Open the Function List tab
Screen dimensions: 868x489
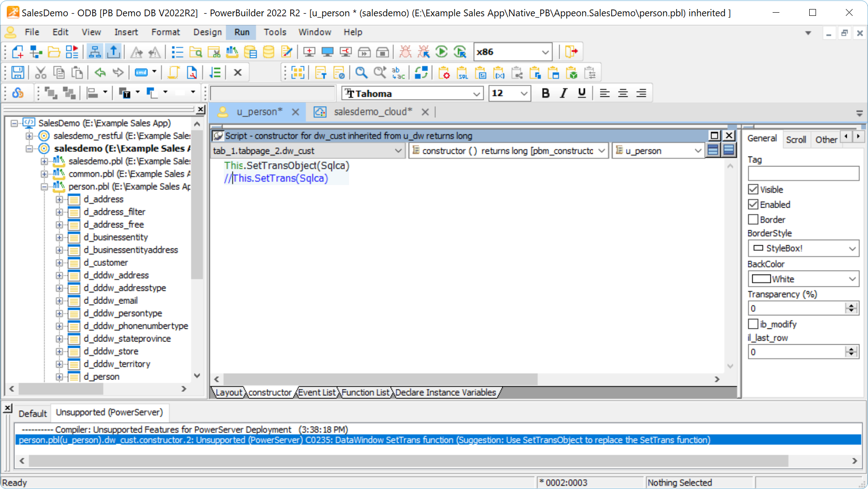point(365,393)
